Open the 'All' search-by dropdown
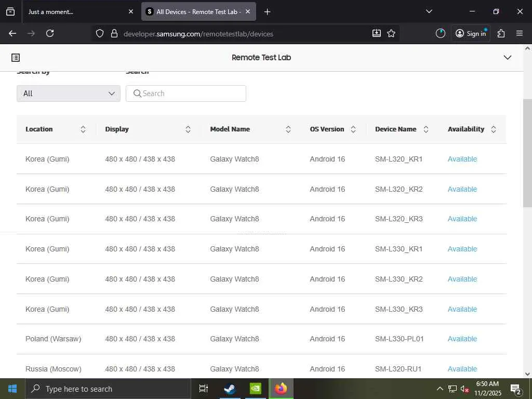 pyautogui.click(x=69, y=94)
